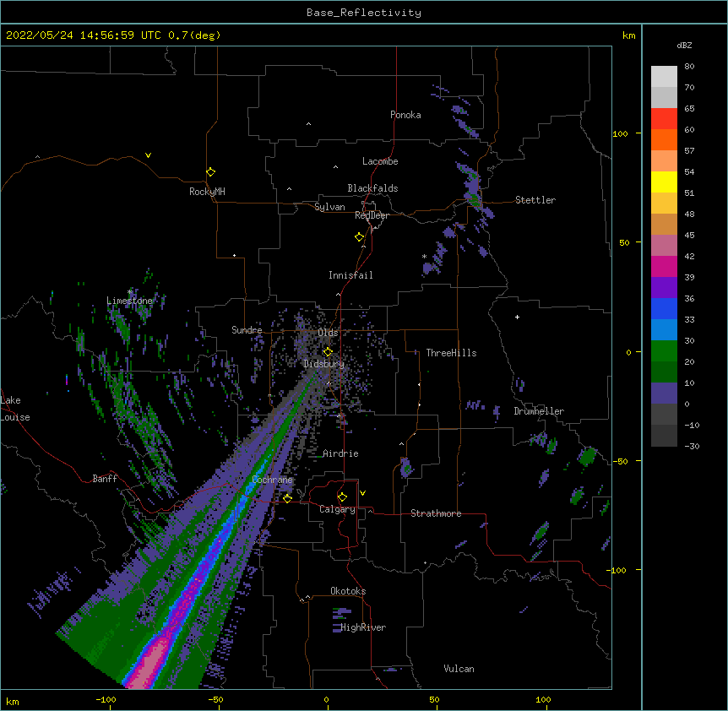
Task: Click the yellow radar marker near Olds
Action: tap(328, 351)
